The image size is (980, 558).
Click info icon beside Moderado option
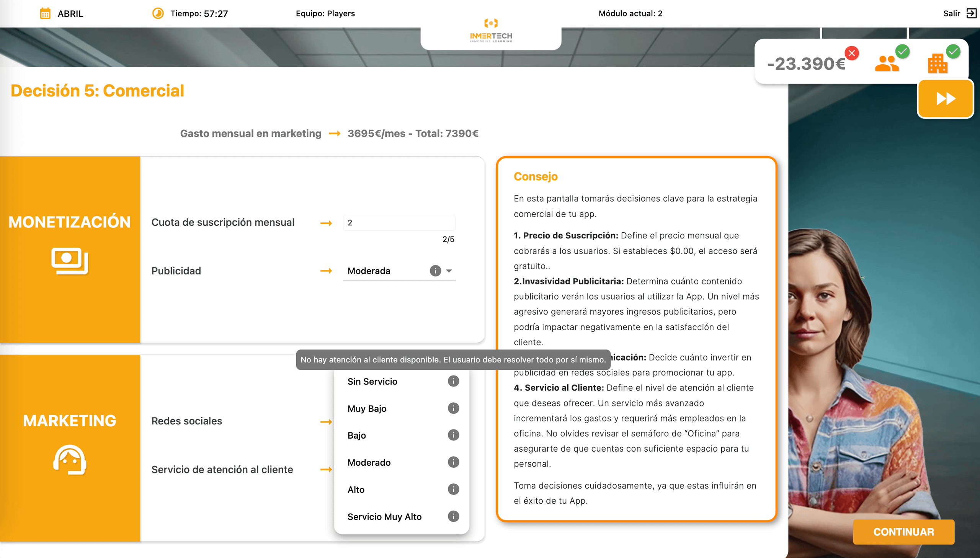(x=453, y=462)
